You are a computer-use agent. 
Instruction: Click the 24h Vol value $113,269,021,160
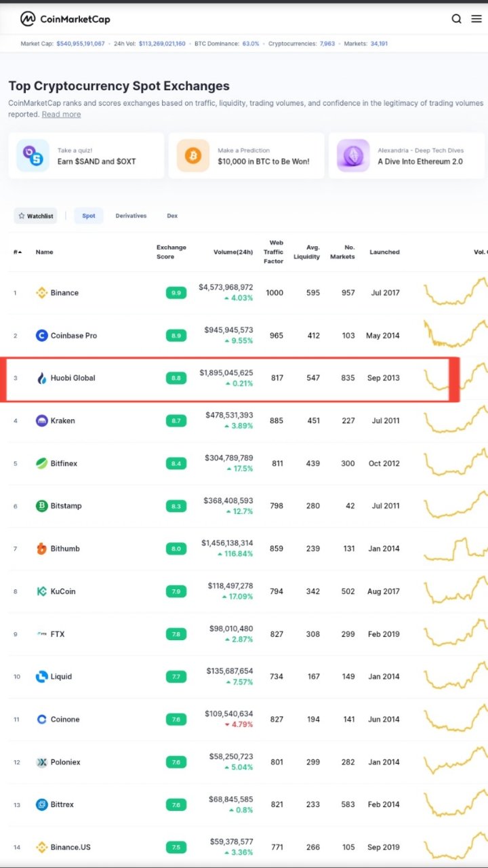click(162, 43)
